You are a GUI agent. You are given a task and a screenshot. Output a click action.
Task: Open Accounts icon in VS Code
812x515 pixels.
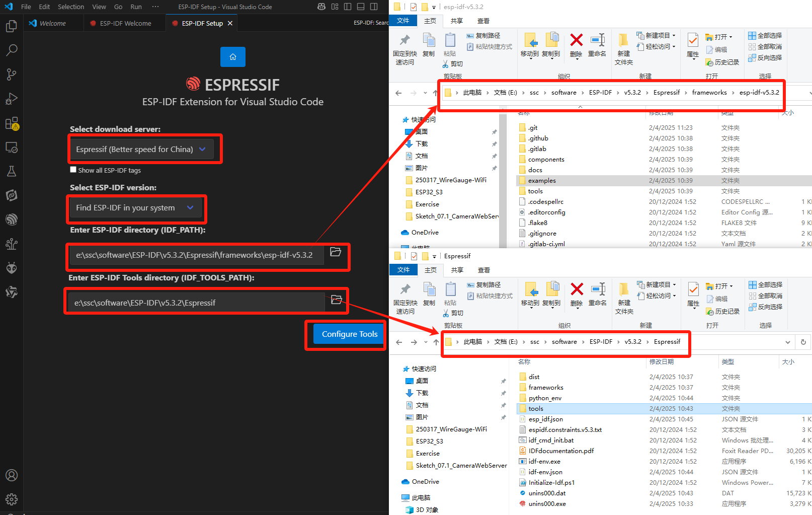point(12,475)
